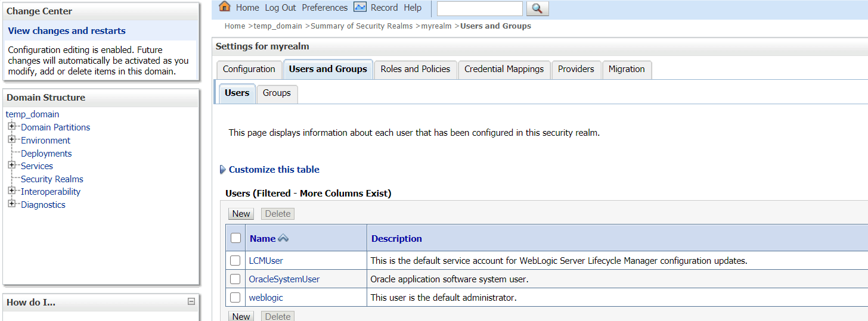Image resolution: width=868 pixels, height=321 pixels.
Task: Click in the search input field
Action: pos(479,8)
